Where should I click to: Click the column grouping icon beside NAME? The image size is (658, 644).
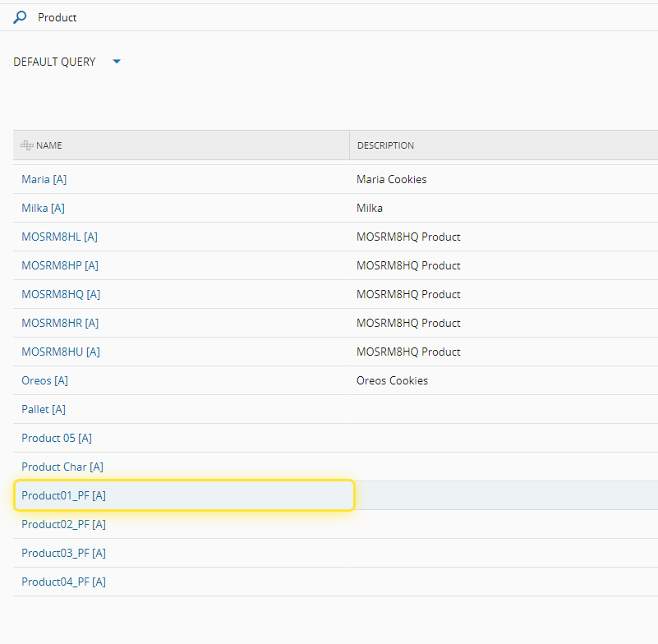coord(27,145)
